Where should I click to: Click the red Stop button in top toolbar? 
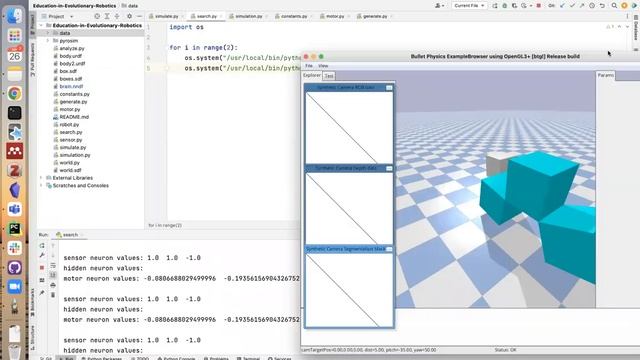click(x=539, y=6)
